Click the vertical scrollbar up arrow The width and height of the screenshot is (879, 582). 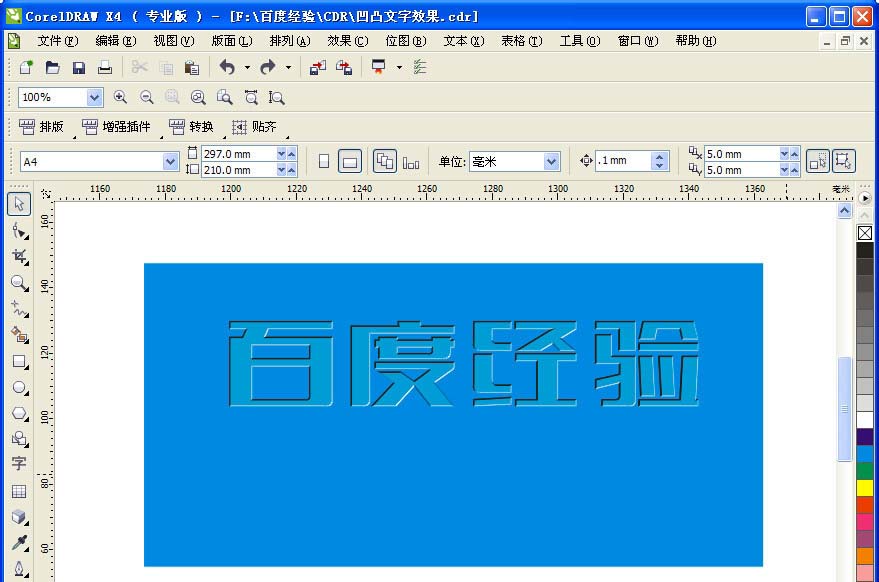click(x=845, y=211)
